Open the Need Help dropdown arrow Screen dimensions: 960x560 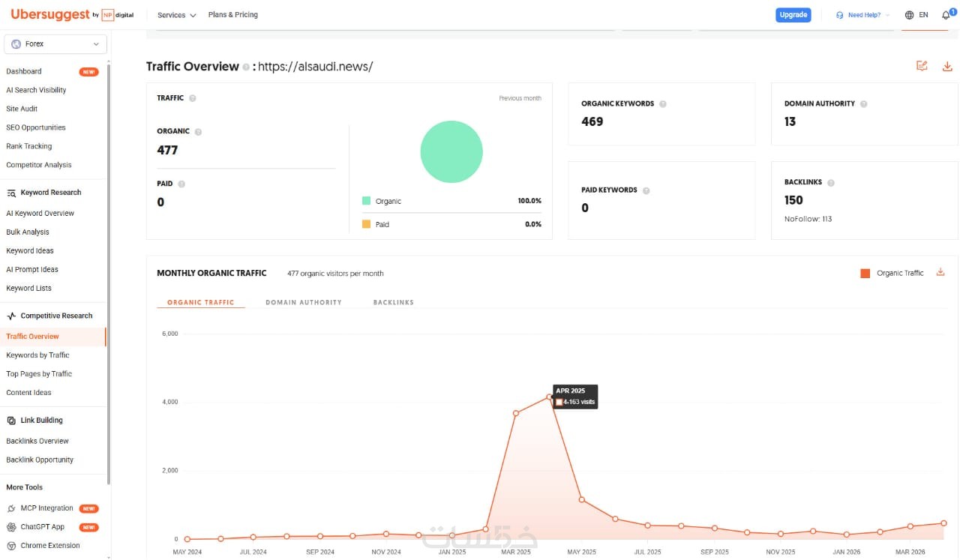click(887, 15)
